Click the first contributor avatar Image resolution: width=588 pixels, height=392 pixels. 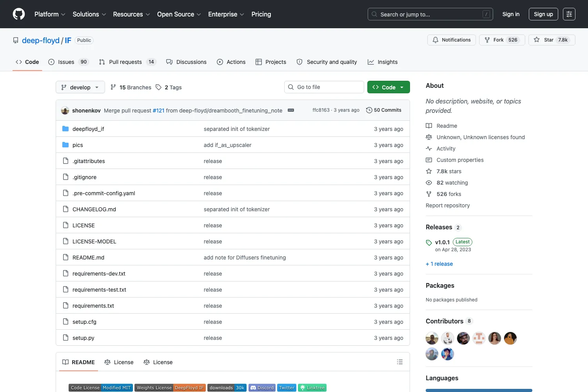pos(432,338)
